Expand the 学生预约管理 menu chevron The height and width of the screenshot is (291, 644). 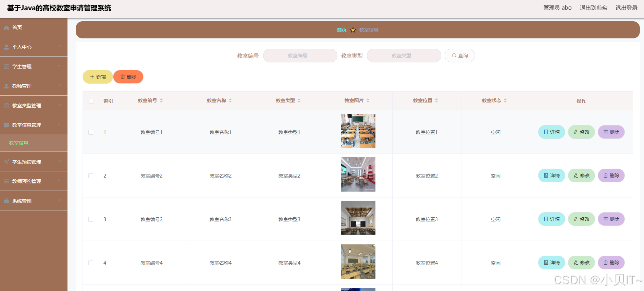click(x=59, y=161)
